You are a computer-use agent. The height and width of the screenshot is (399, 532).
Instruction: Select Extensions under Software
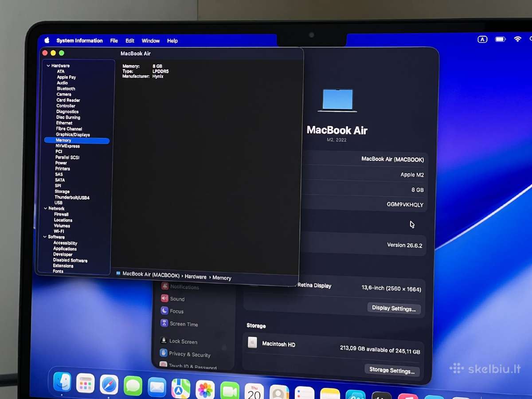click(63, 266)
